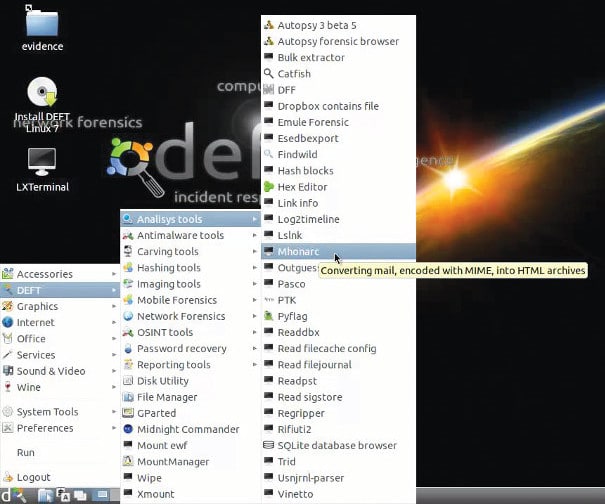The width and height of the screenshot is (605, 504).
Task: Click the Catfish magnifier icon
Action: tap(269, 73)
